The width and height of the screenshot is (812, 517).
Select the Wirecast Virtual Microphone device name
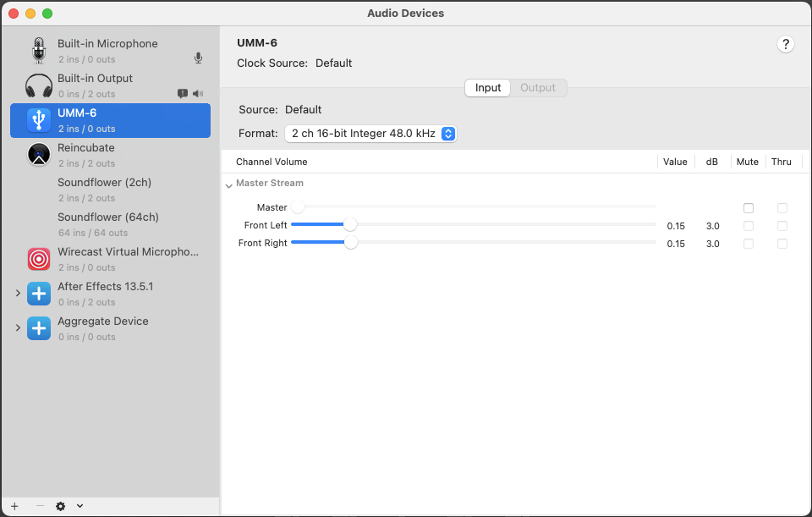pyautogui.click(x=128, y=252)
